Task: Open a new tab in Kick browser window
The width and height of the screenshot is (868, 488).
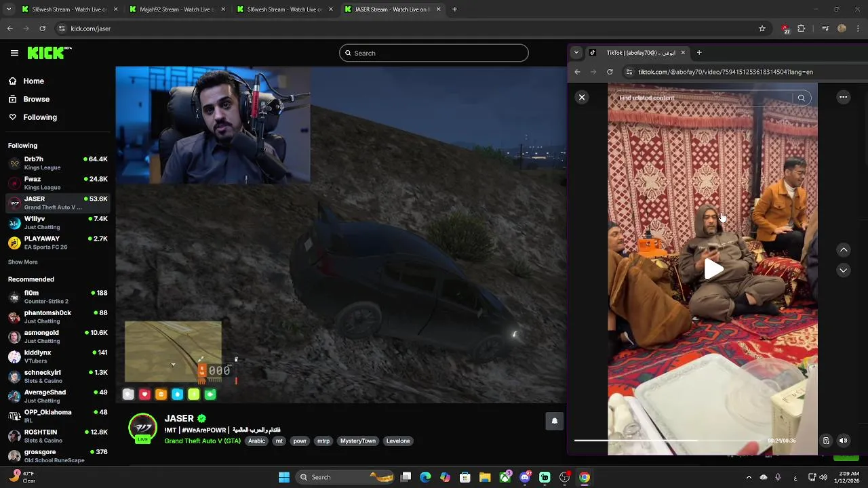Action: (454, 9)
